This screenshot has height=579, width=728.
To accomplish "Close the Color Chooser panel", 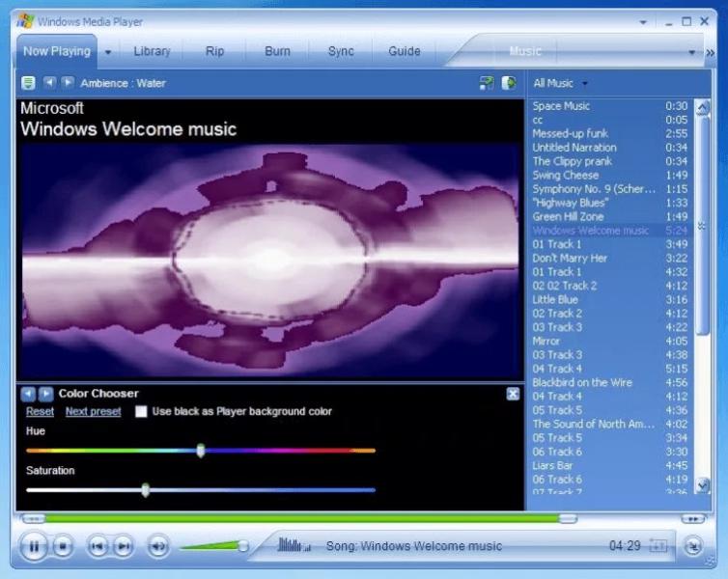I will 513,394.
